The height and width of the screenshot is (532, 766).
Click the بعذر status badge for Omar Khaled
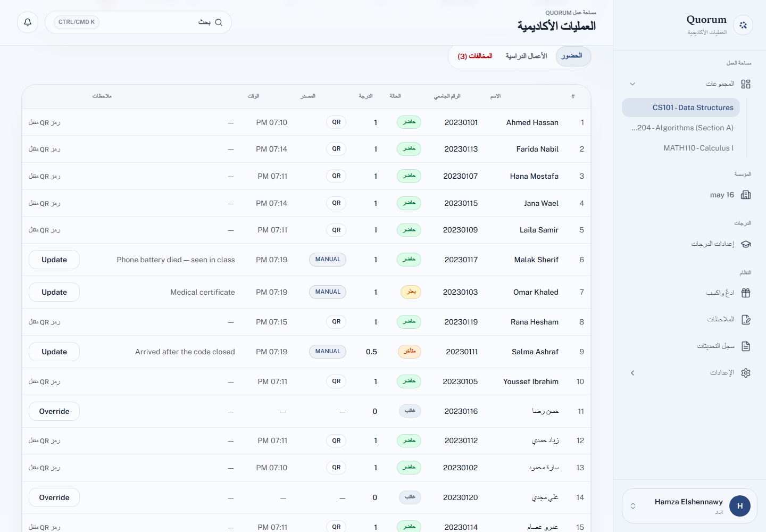(411, 292)
